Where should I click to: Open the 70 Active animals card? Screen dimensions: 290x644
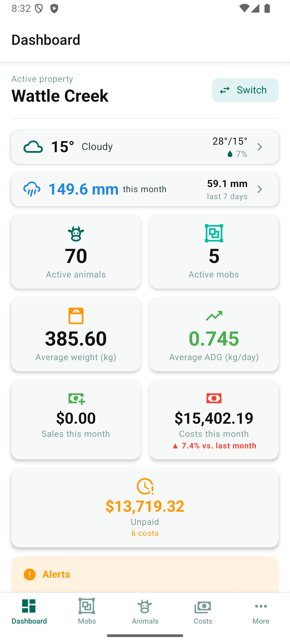[x=76, y=252]
